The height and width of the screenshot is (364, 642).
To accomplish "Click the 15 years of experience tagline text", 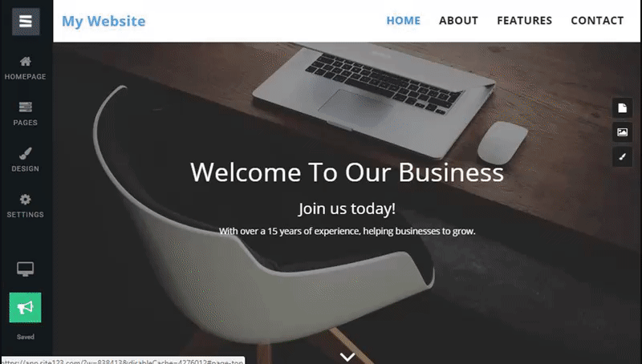I will (x=347, y=231).
